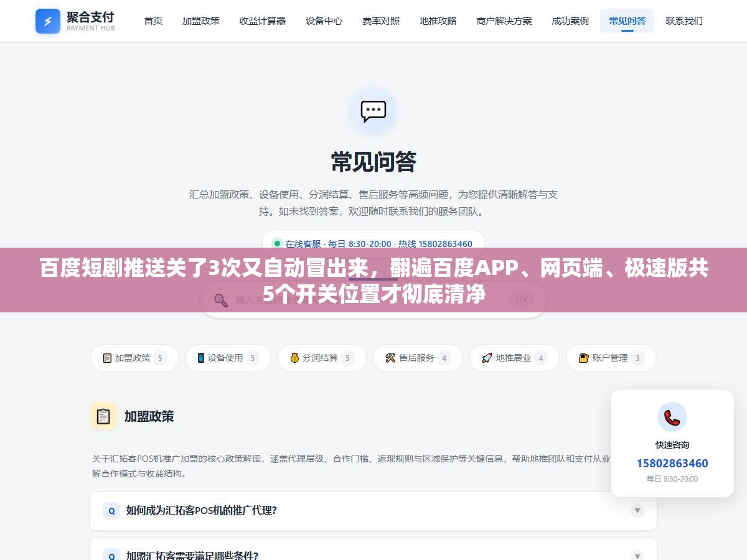Image resolution: width=747 pixels, height=560 pixels.
Task: Open 联系我们 navigation link
Action: click(x=684, y=21)
